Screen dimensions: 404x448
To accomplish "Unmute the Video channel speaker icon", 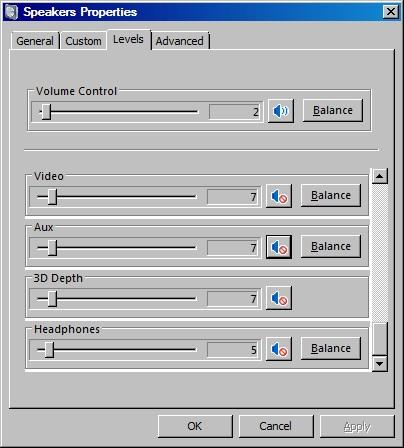I will click(279, 196).
